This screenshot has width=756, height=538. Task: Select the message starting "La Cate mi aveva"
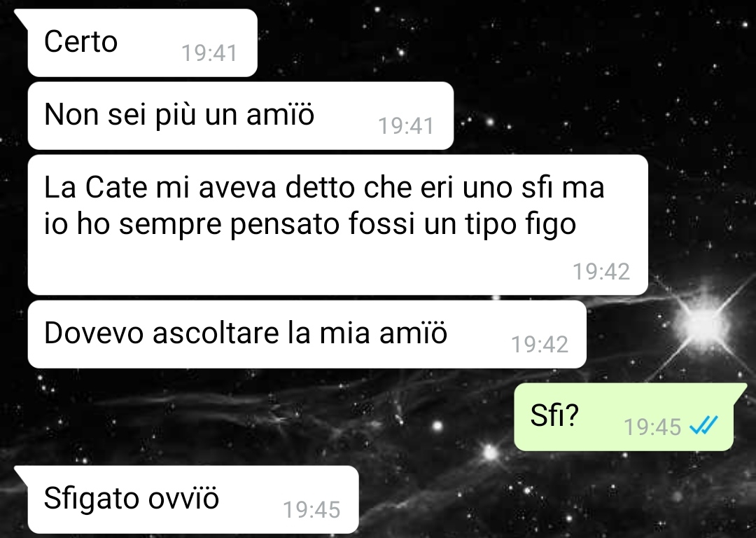tap(337, 225)
